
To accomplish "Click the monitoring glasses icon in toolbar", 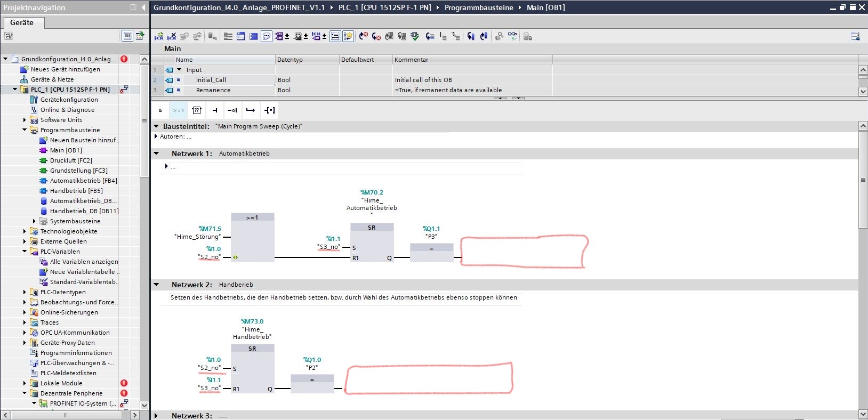I will 512,36.
